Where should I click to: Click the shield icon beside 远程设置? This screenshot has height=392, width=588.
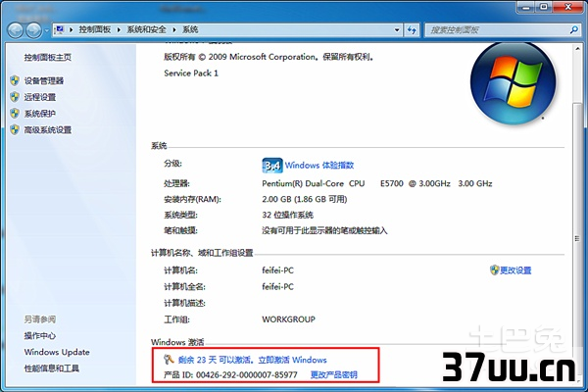[15, 97]
